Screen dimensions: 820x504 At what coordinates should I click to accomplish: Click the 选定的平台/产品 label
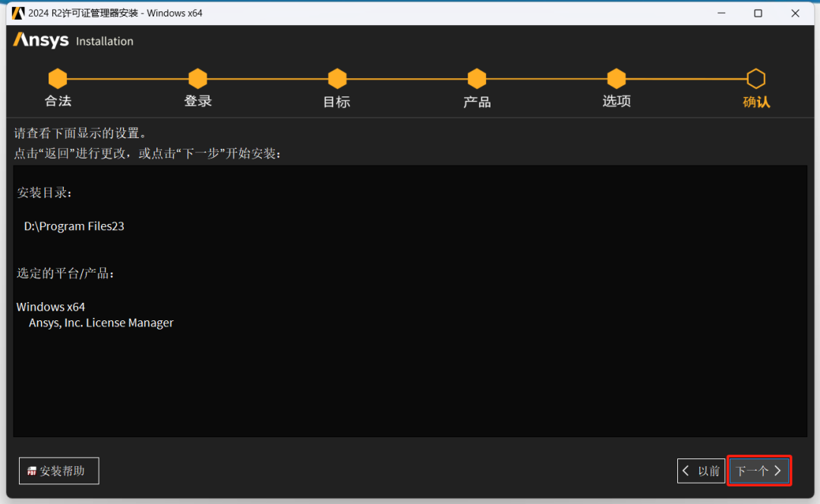click(x=65, y=273)
